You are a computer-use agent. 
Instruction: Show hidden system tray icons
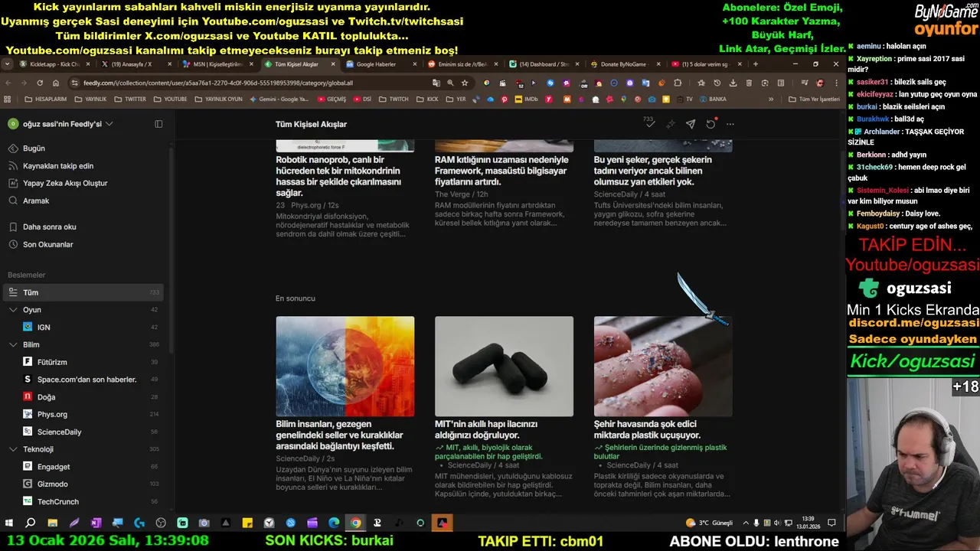[746, 523]
